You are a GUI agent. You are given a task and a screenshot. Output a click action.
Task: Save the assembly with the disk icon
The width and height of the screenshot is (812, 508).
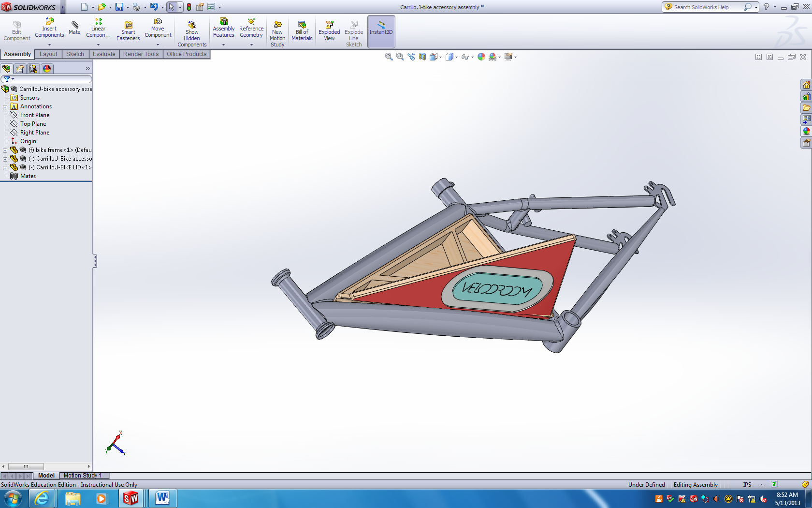point(119,7)
